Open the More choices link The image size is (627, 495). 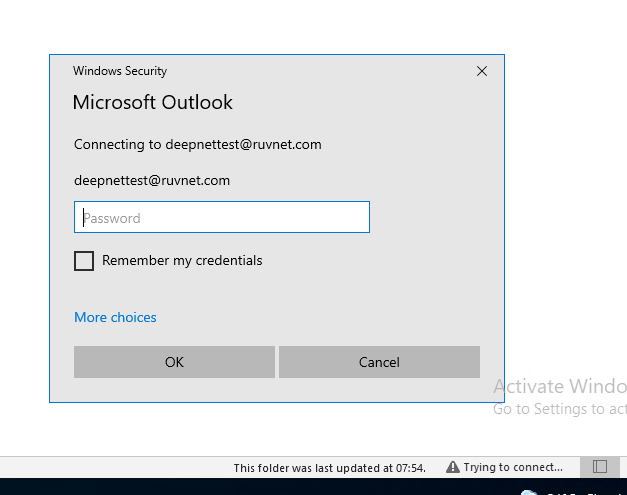coord(115,317)
